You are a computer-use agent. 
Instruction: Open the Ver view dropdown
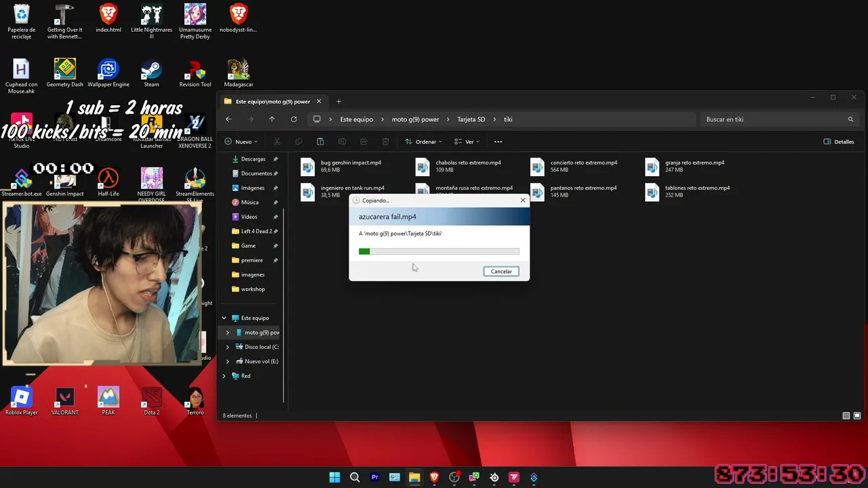(467, 142)
